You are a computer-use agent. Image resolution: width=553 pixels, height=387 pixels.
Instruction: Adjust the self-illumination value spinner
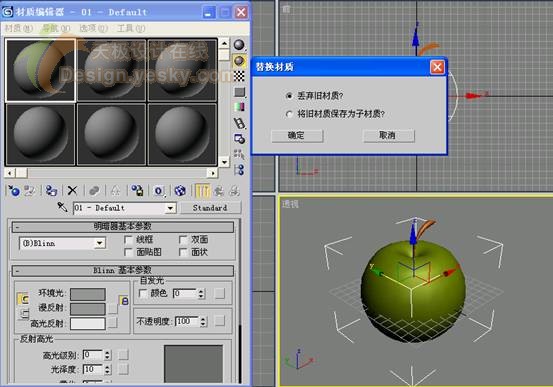click(201, 294)
